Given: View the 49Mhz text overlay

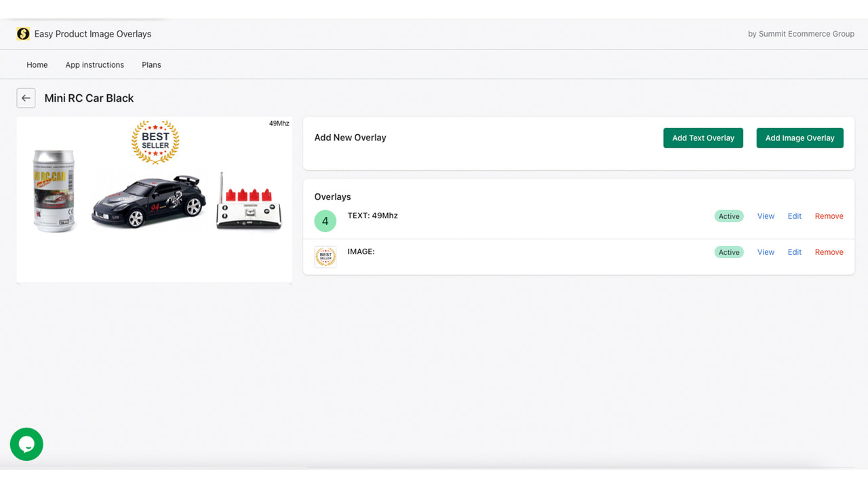Looking at the screenshot, I should point(765,216).
